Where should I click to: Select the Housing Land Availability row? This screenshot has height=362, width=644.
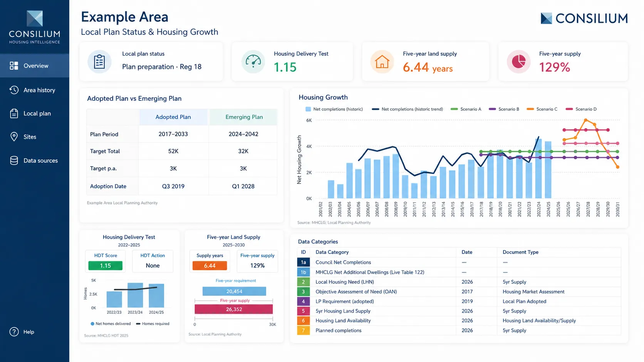pos(459,320)
